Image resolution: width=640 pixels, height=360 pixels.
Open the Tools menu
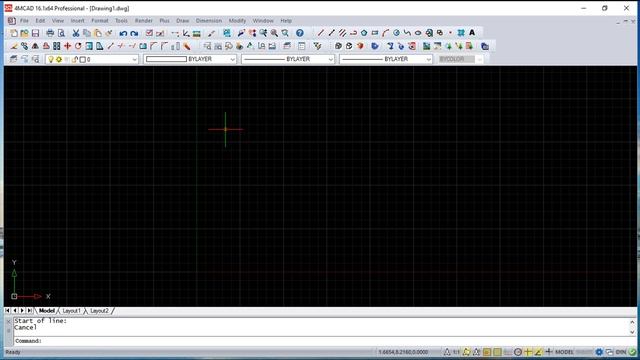point(121,20)
